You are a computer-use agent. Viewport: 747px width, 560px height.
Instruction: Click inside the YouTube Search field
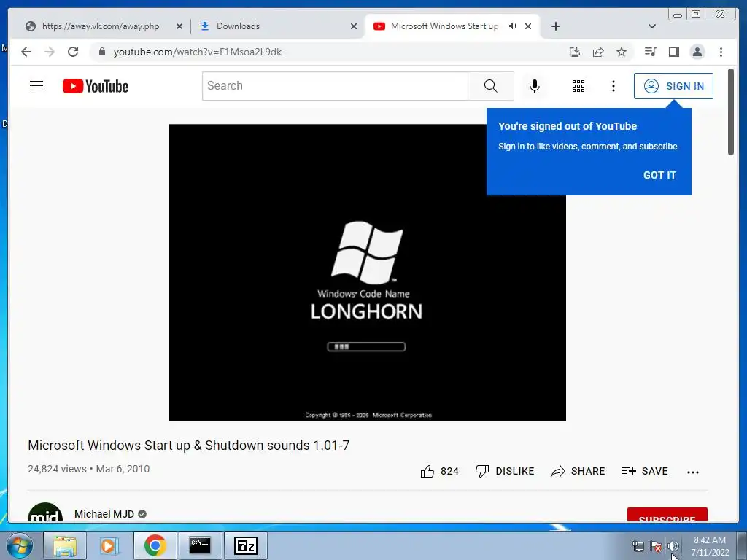[x=335, y=86]
